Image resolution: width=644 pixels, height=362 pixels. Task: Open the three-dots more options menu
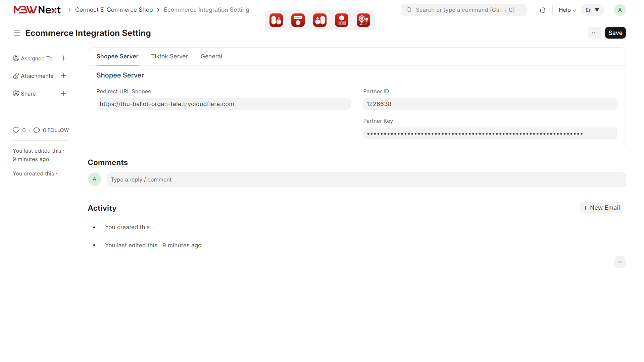click(x=594, y=33)
